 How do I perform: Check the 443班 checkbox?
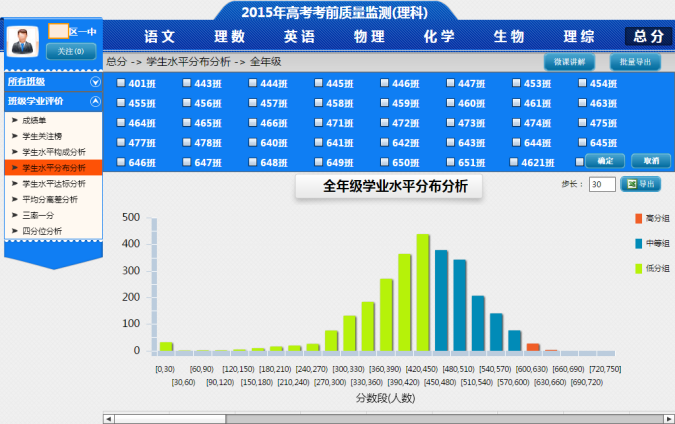187,83
